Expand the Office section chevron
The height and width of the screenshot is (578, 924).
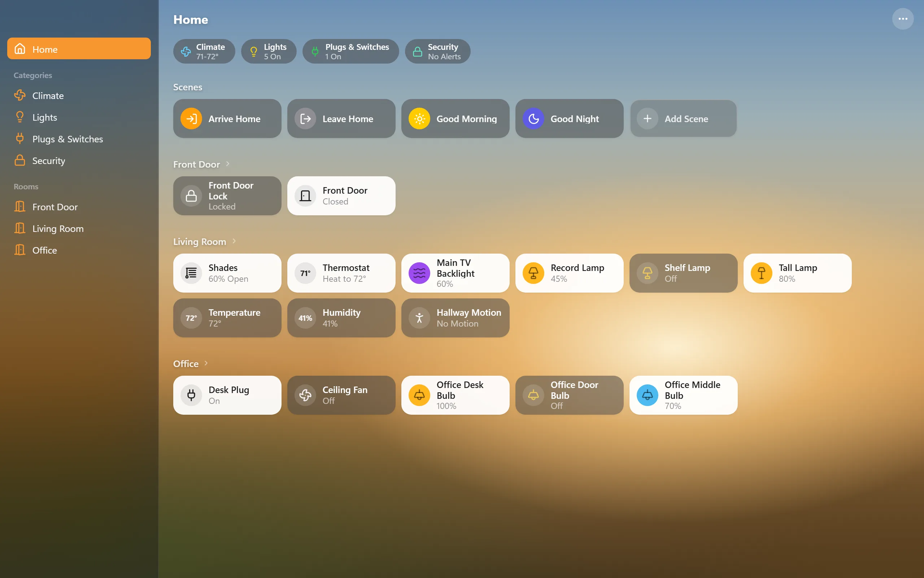click(x=206, y=363)
